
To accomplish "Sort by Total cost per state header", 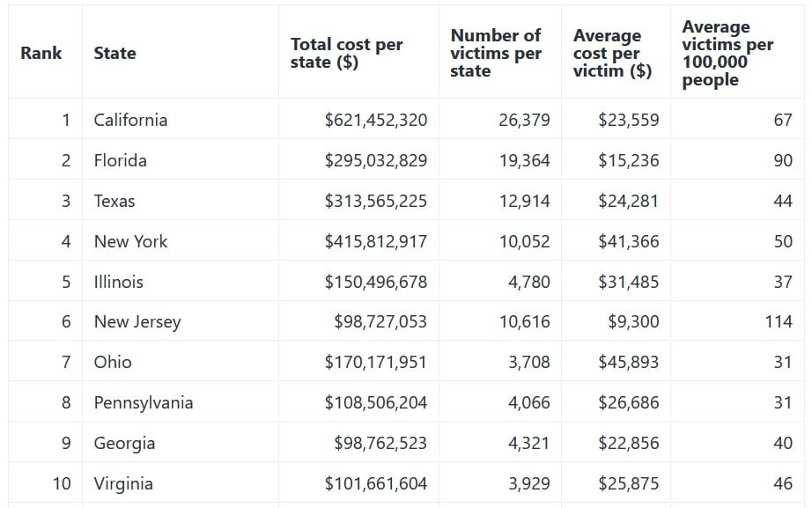I will [x=346, y=53].
